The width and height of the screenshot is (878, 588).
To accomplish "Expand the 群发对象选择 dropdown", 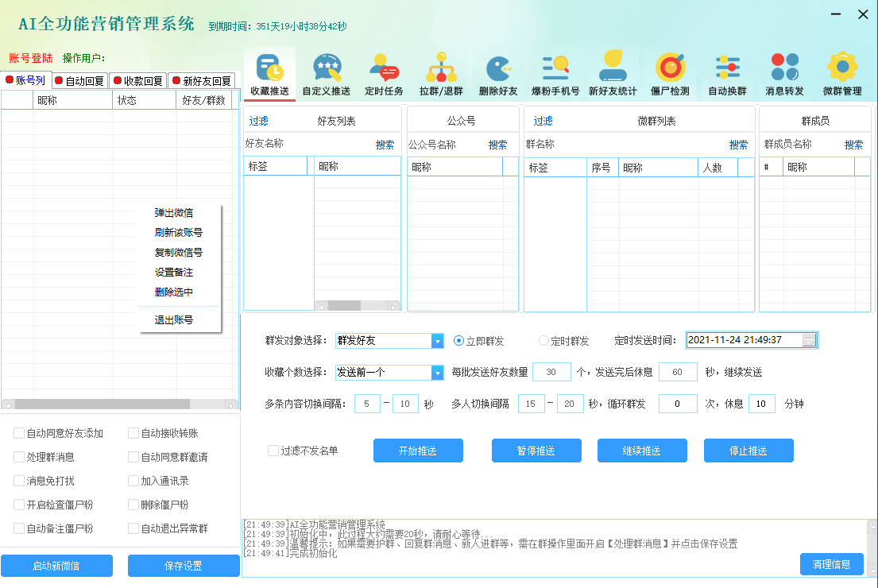I will pos(437,340).
